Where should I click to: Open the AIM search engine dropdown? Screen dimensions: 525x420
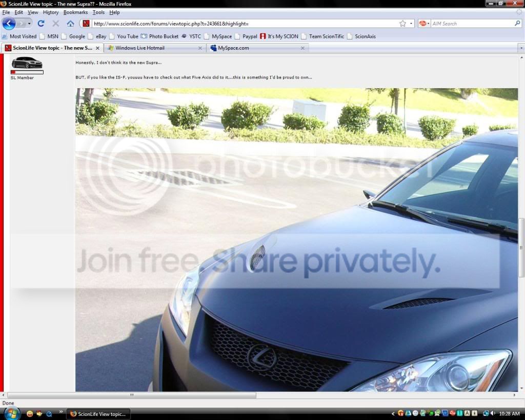pos(424,24)
